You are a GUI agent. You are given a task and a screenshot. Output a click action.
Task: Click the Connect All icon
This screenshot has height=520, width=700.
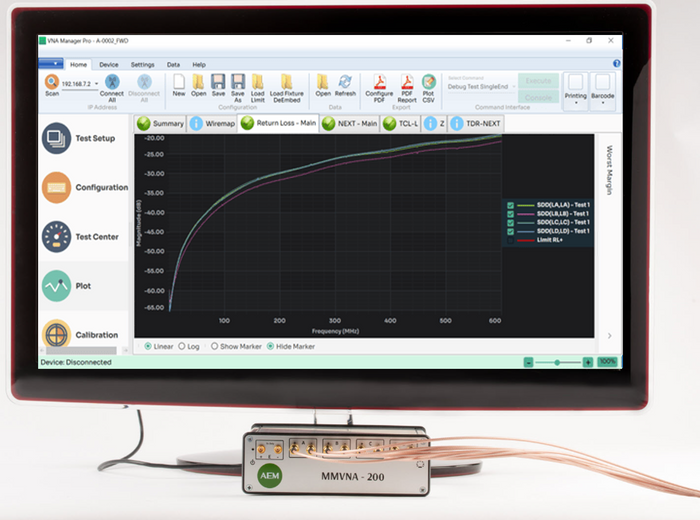tap(112, 82)
